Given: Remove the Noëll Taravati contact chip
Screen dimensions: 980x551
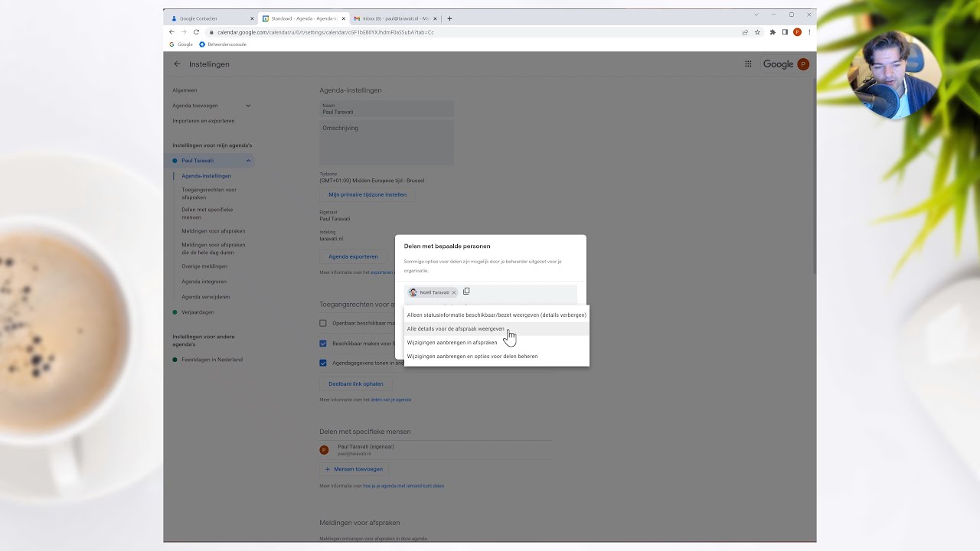Looking at the screenshot, I should coord(453,292).
